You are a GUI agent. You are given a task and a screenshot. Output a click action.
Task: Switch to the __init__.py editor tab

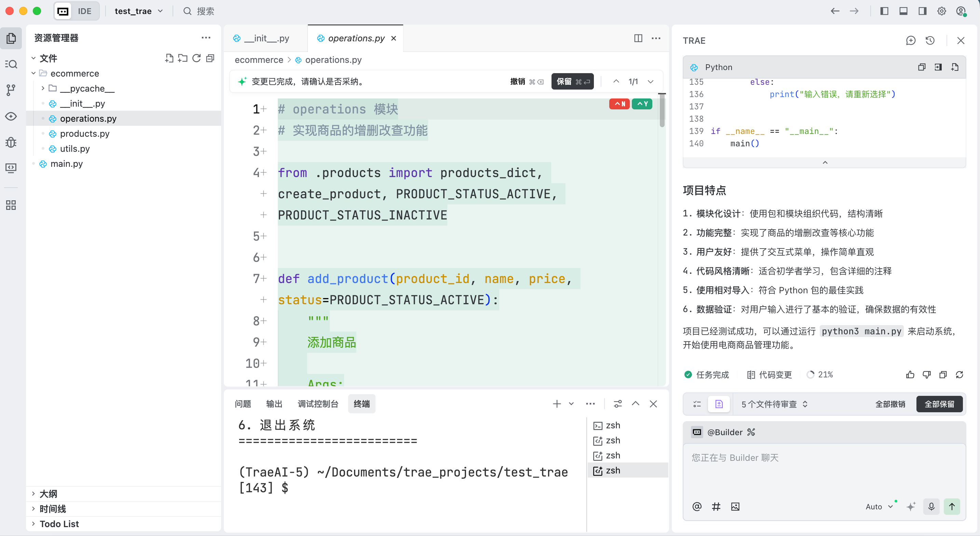[x=266, y=38]
